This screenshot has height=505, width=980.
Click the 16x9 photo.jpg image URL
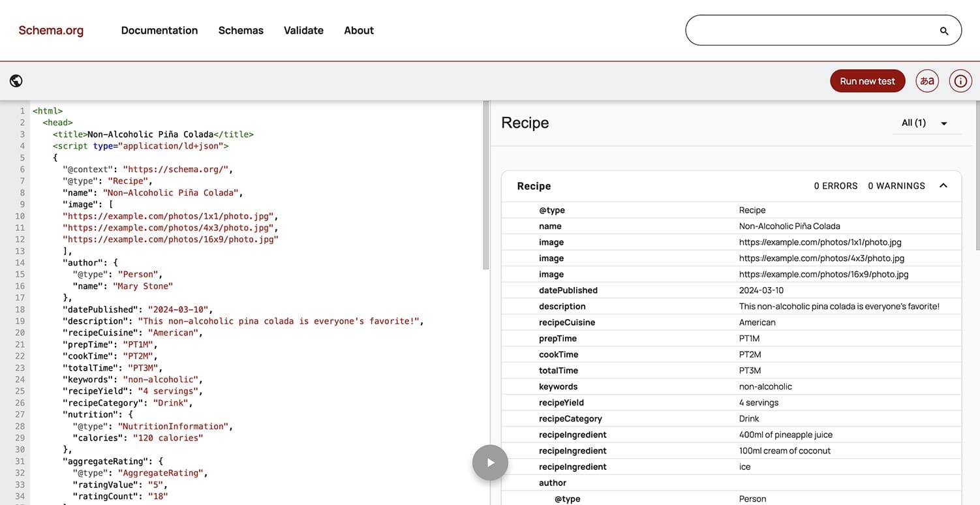[823, 274]
